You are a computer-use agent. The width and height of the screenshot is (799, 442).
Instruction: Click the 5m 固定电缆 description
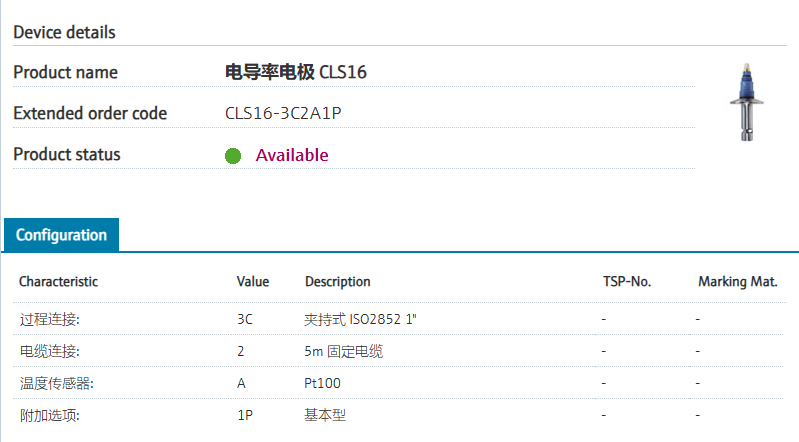coord(343,351)
